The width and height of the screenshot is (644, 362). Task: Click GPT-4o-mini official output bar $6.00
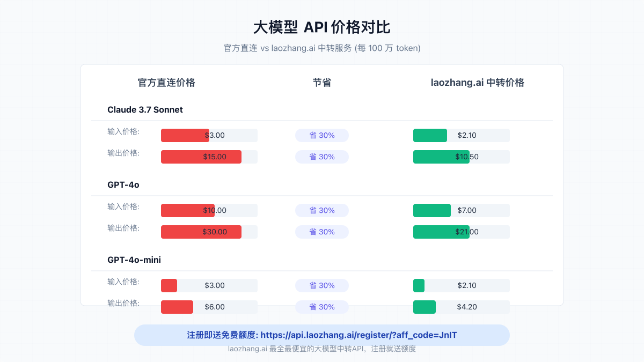(209, 307)
